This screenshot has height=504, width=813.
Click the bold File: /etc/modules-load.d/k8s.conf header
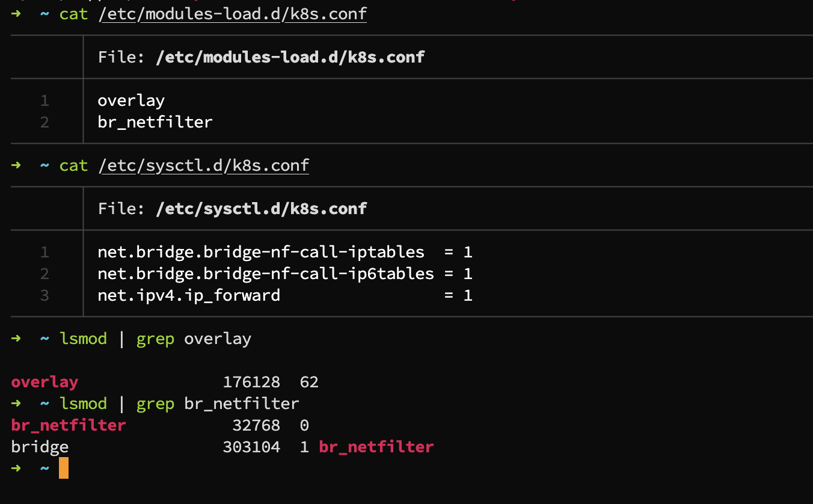pos(261,57)
